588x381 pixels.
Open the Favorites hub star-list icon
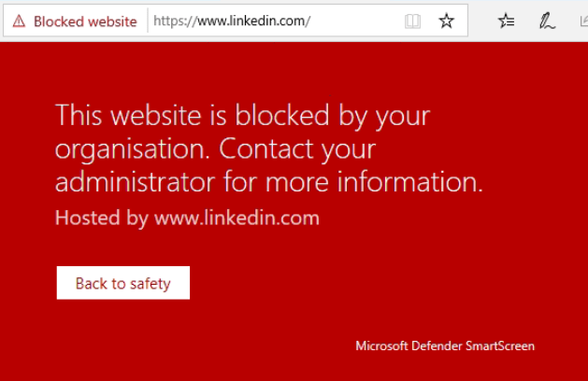507,21
